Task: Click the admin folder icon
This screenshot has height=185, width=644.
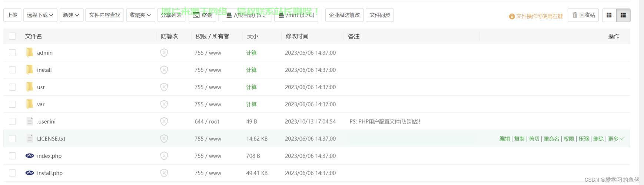Action: pos(30,53)
